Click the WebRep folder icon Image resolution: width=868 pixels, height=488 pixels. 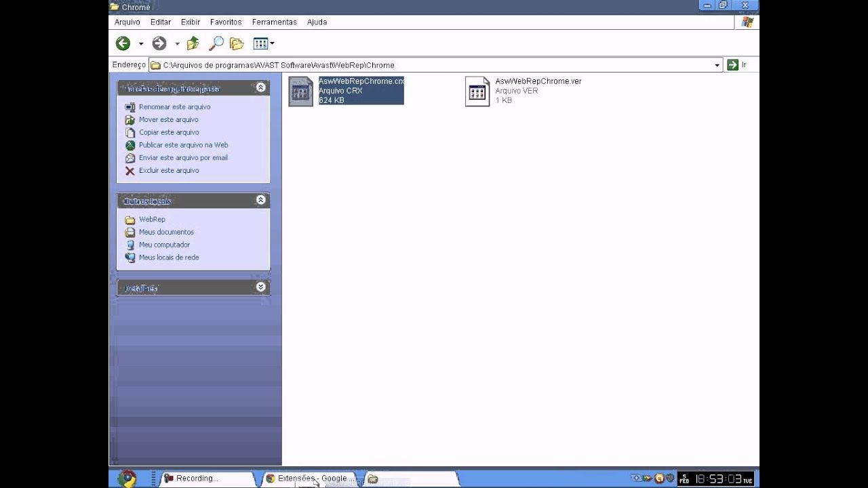(130, 220)
